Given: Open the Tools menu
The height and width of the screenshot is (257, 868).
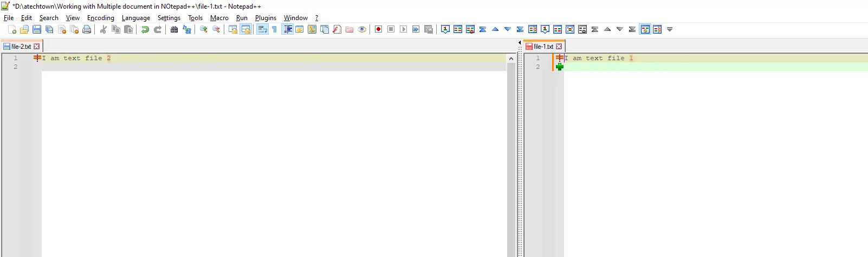Looking at the screenshot, I should click(196, 18).
